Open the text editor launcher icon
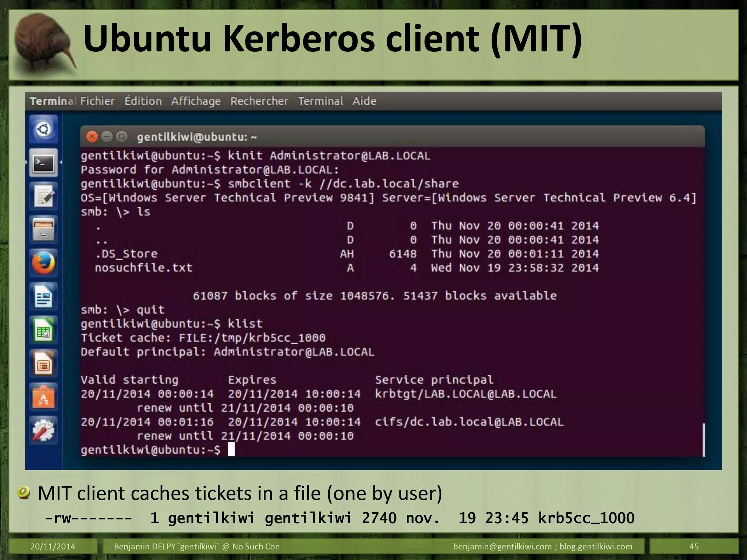Viewport: 747px width, 560px height. 43,196
